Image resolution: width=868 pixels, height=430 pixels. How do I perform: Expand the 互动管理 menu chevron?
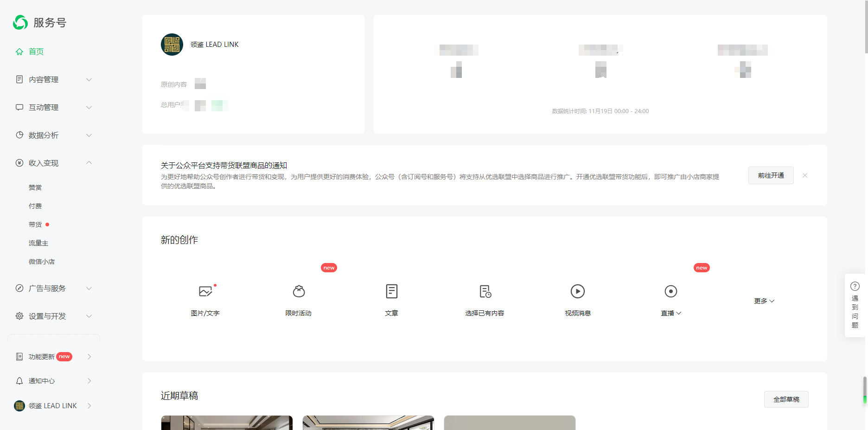[89, 107]
